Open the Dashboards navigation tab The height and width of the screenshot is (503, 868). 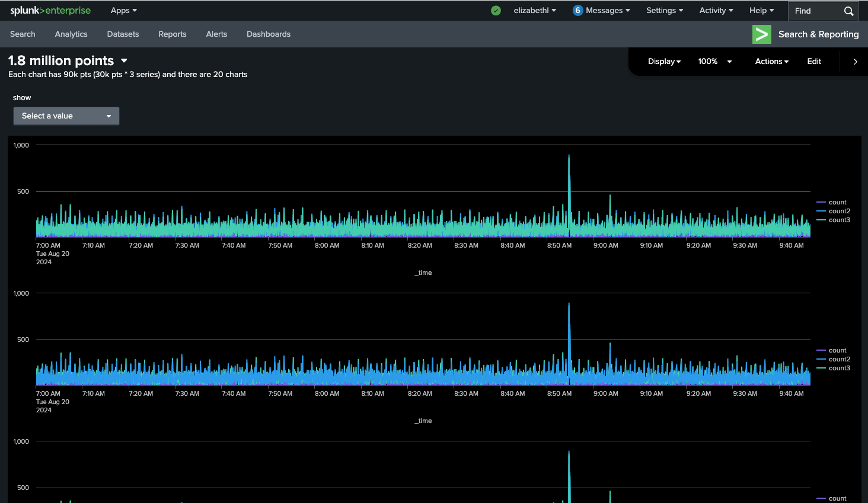[269, 34]
